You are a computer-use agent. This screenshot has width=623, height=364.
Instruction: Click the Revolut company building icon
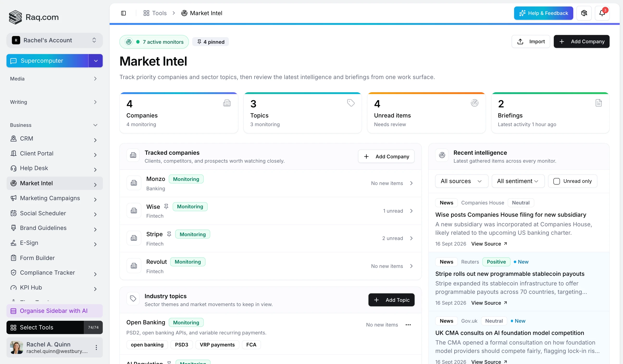[x=134, y=266]
